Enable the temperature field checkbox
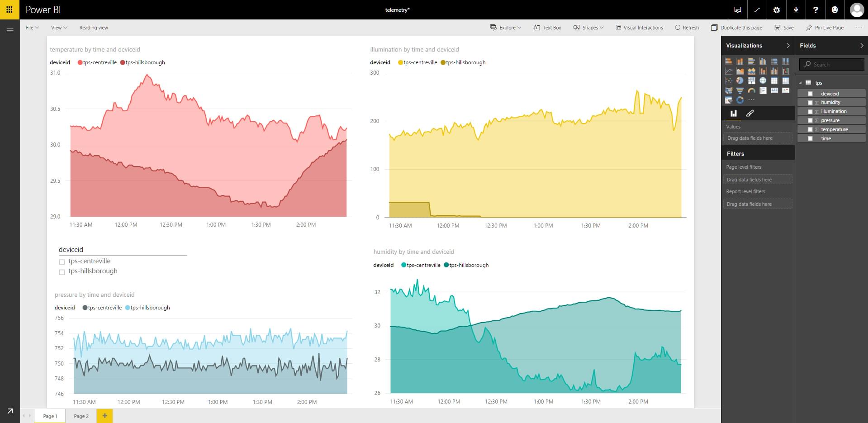 coord(810,130)
